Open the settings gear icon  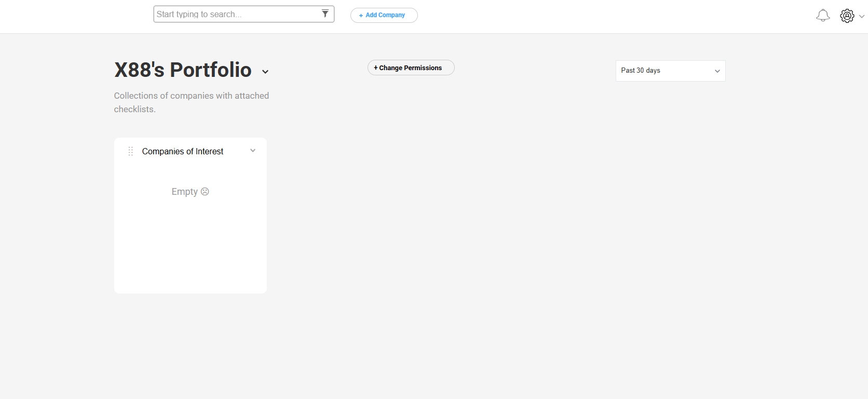(847, 16)
